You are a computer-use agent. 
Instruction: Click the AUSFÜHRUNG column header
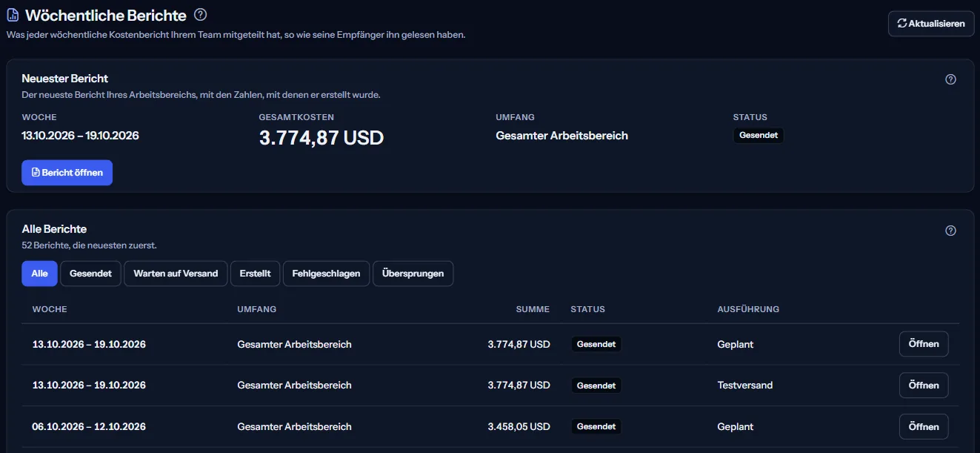click(748, 309)
